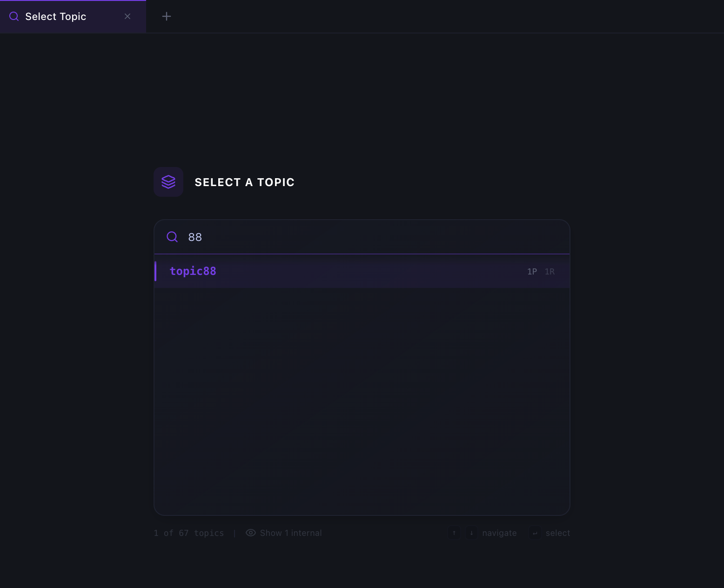Image resolution: width=724 pixels, height=588 pixels.
Task: Click the up arrow key hint
Action: [454, 533]
